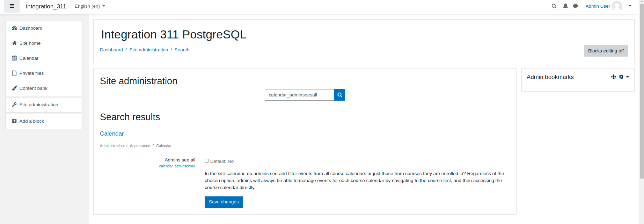Screen dimensions: 644x224
Task: Open the Admin bookmarks gear actions menu
Action: point(624,77)
